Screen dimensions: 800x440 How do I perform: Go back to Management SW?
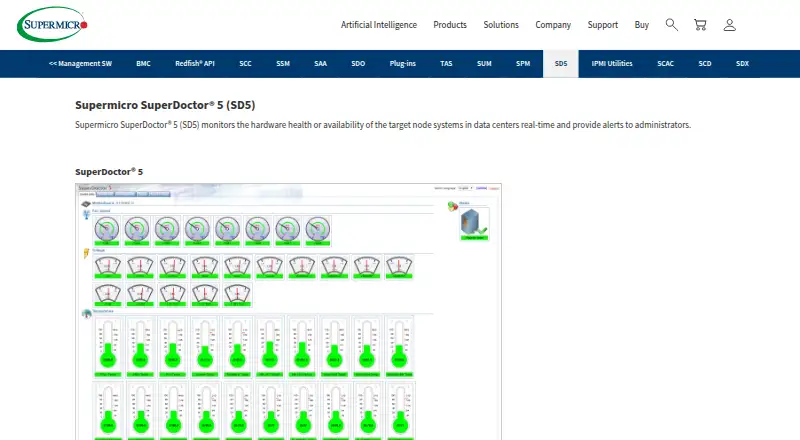click(80, 64)
